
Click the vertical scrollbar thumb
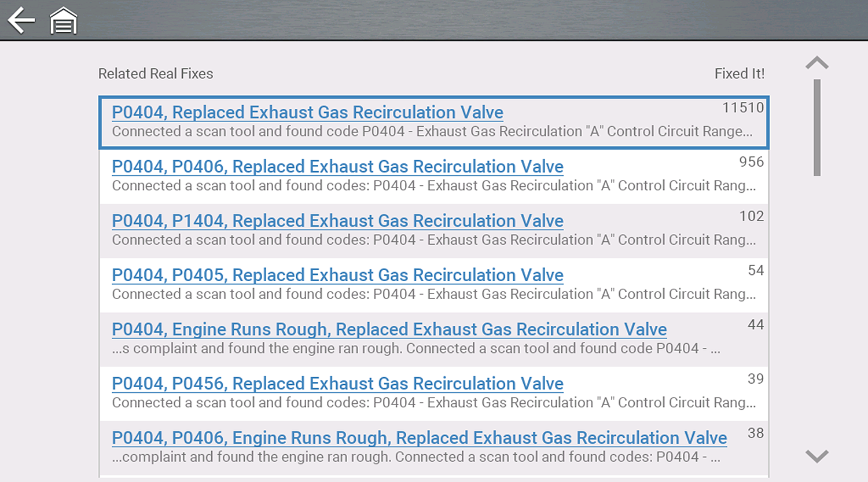pos(816,127)
